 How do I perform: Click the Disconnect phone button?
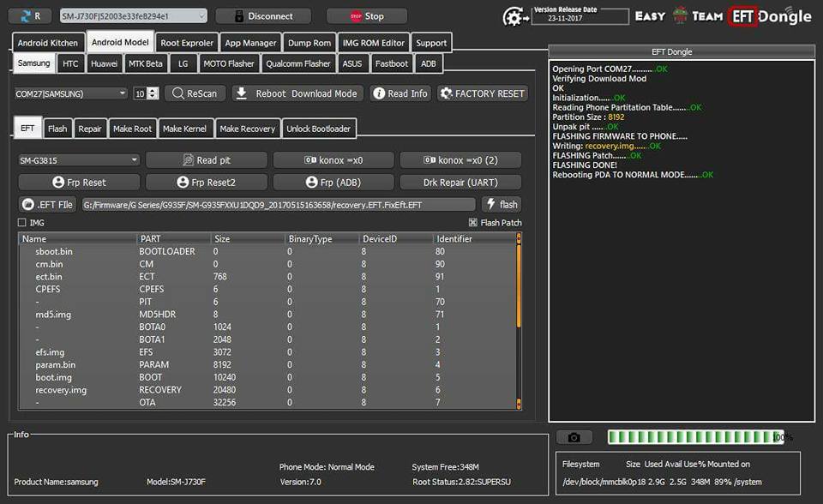pyautogui.click(x=263, y=16)
